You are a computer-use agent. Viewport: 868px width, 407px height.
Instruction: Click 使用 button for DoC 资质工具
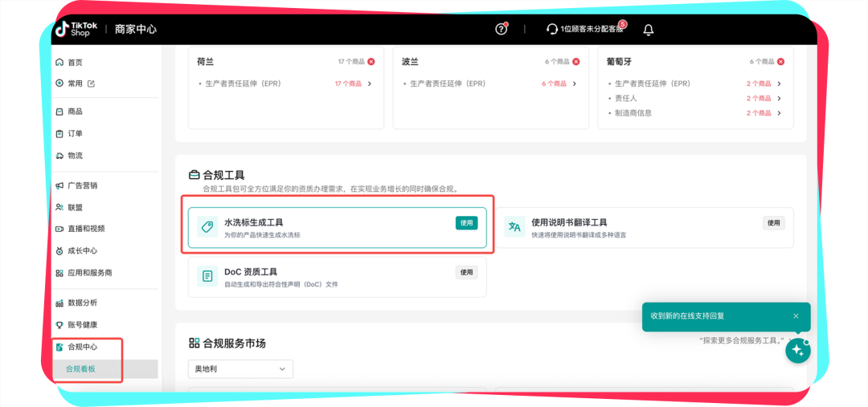pos(467,272)
